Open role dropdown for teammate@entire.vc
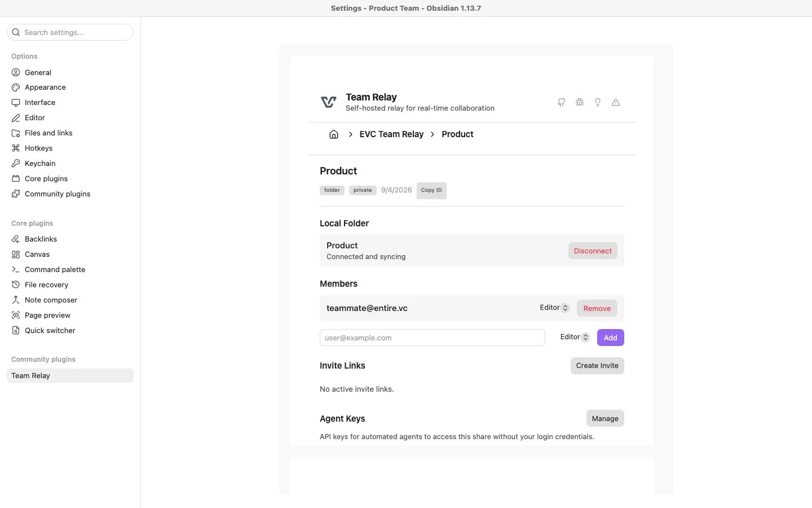Viewport: 812px width, 508px height. coord(554,308)
